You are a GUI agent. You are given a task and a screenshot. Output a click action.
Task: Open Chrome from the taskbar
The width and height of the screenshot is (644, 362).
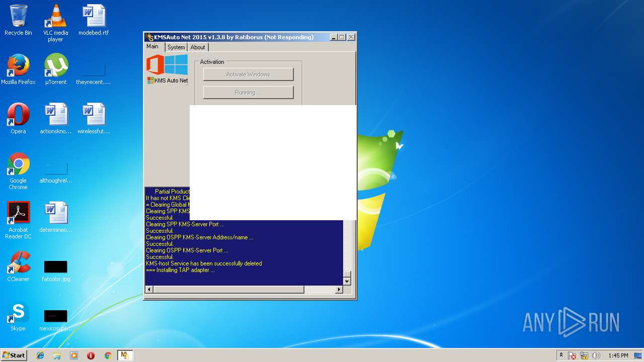[x=108, y=355]
